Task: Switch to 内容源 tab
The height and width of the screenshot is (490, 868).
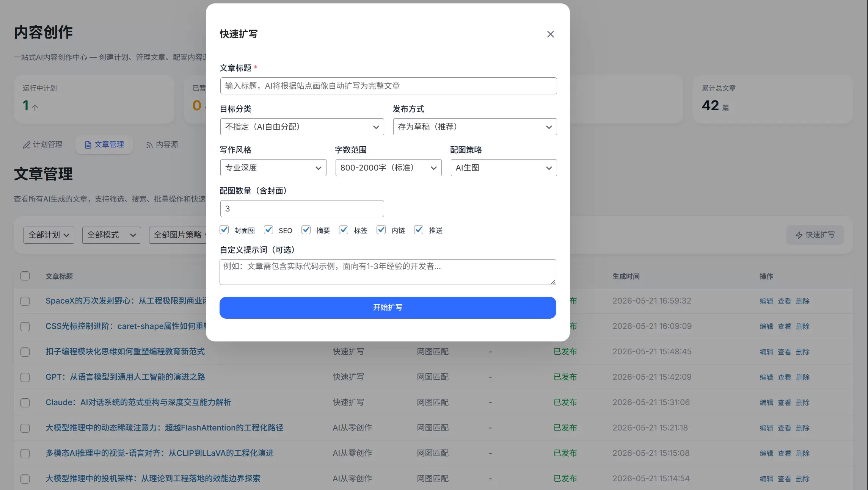Action: point(162,145)
